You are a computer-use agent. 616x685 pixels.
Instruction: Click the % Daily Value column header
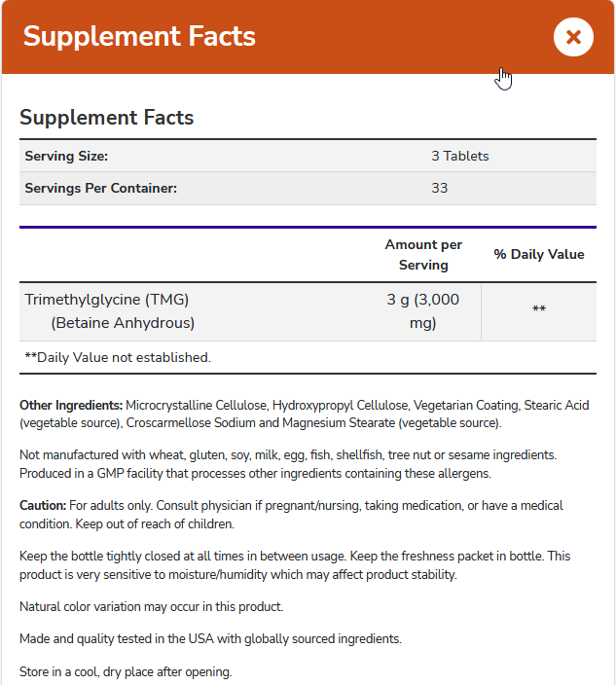coord(539,255)
